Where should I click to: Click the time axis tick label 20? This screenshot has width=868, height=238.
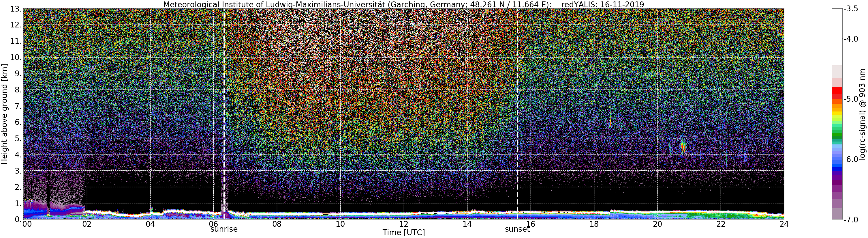point(657,224)
